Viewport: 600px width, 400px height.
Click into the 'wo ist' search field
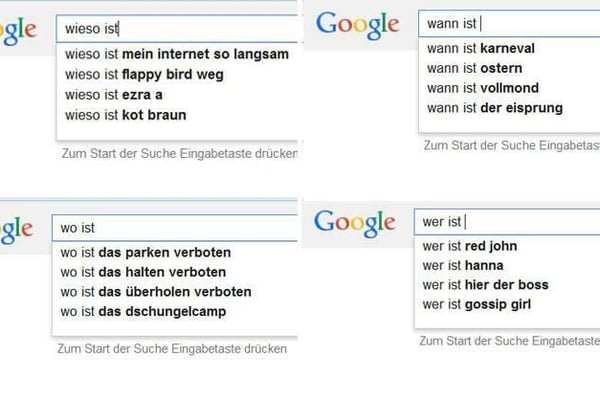[x=175, y=228]
